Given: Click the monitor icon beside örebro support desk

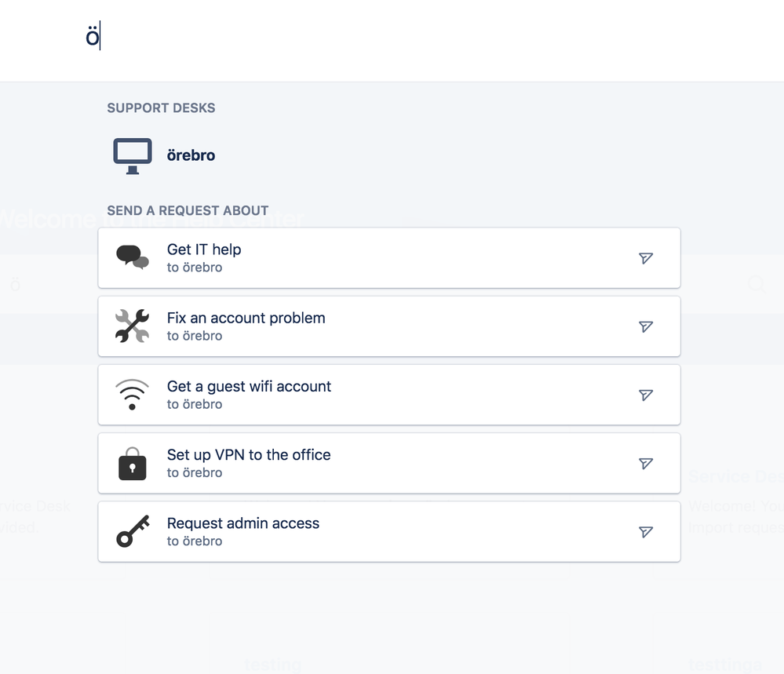Looking at the screenshot, I should (132, 155).
